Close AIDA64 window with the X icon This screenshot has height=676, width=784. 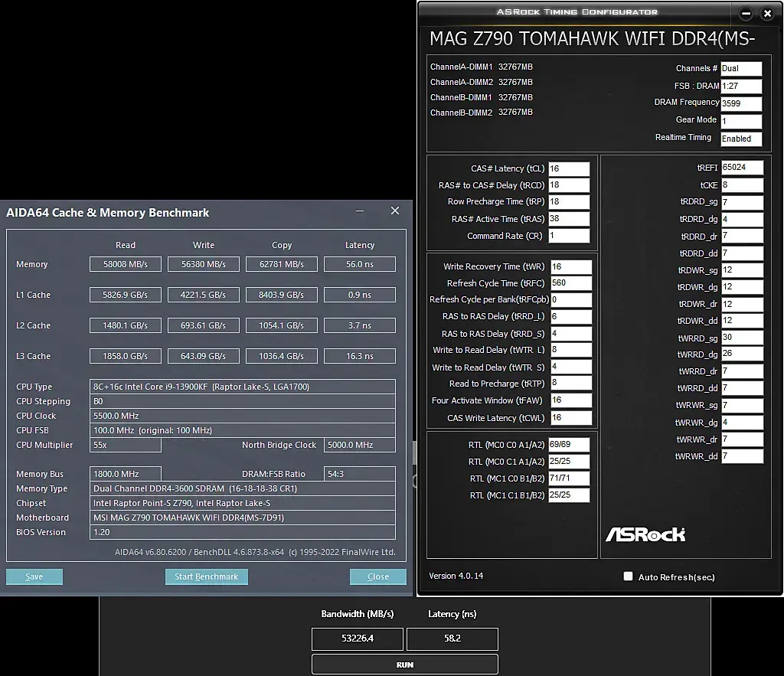pos(395,211)
